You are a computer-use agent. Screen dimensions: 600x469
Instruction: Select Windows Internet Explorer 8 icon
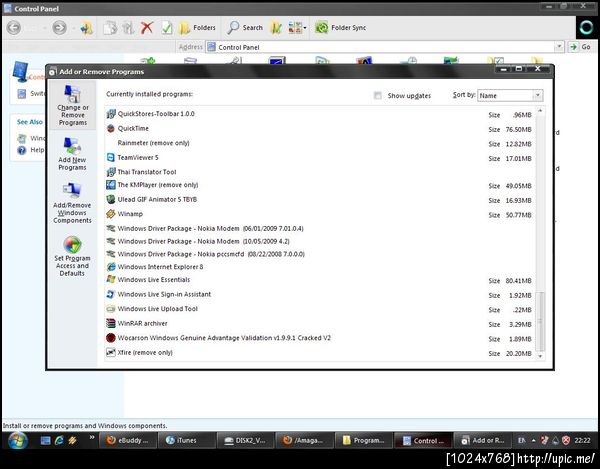[x=111, y=267]
